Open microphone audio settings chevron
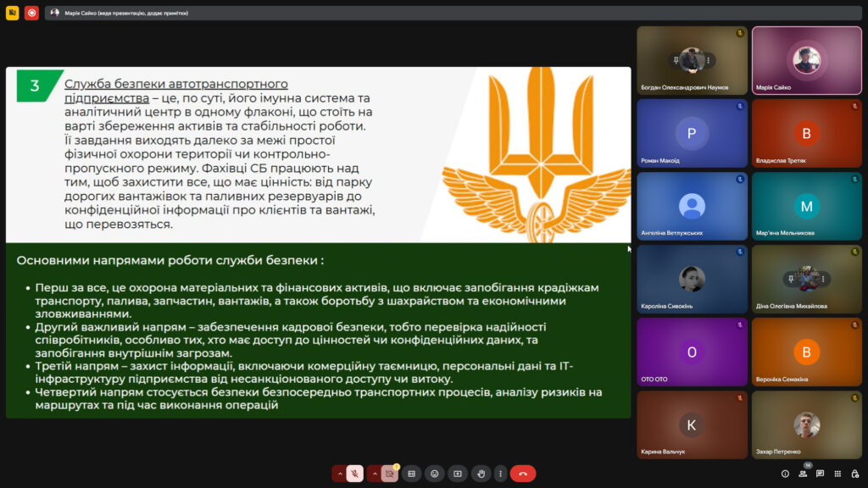868x488 pixels. pos(340,474)
